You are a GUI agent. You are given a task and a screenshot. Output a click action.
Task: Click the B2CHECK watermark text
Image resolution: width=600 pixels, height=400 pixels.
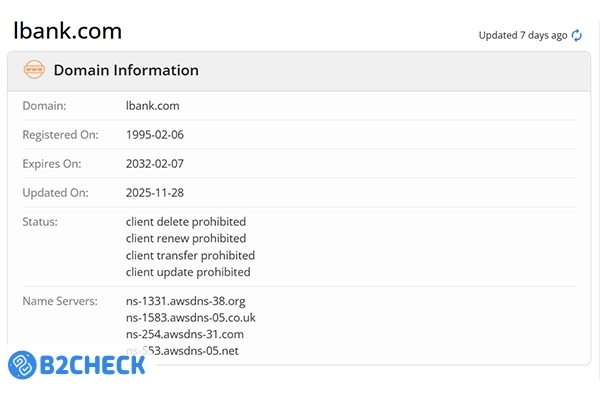[x=94, y=364]
